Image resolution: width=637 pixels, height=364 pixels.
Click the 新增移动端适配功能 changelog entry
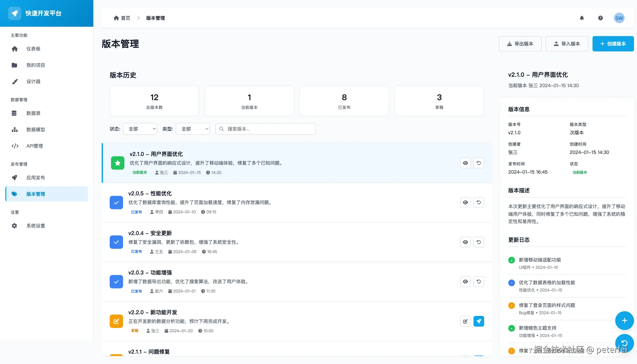567,263
